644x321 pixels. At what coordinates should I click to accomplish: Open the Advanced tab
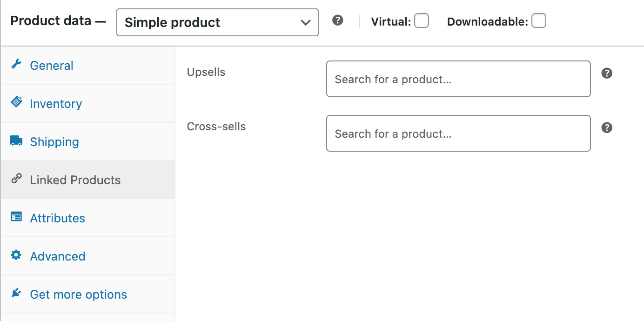click(x=58, y=256)
